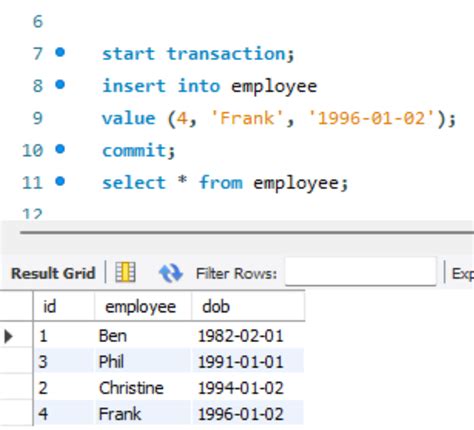Click 'select * from employee;' statement
474x430 pixels.
[225, 183]
